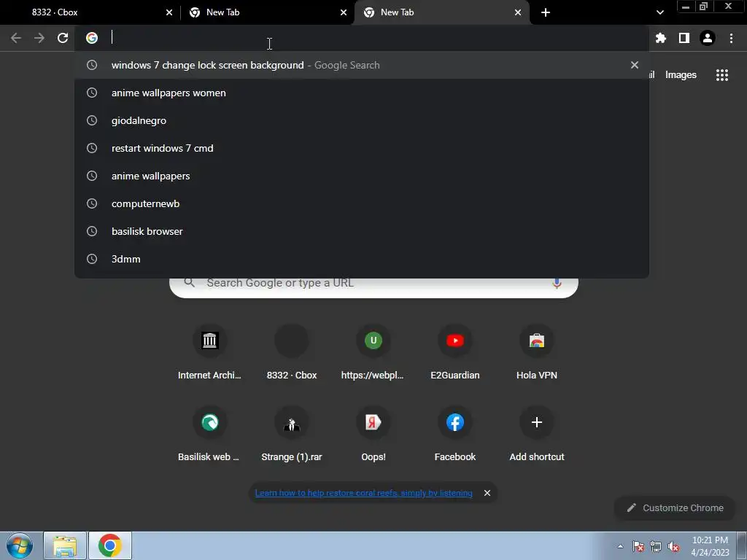The height and width of the screenshot is (560, 747).
Task: Open a new tab with the plus button
Action: (546, 12)
